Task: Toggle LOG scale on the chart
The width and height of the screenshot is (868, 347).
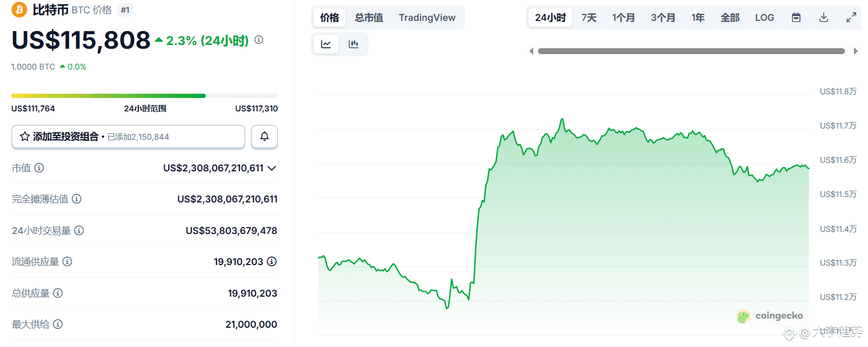Action: click(764, 18)
